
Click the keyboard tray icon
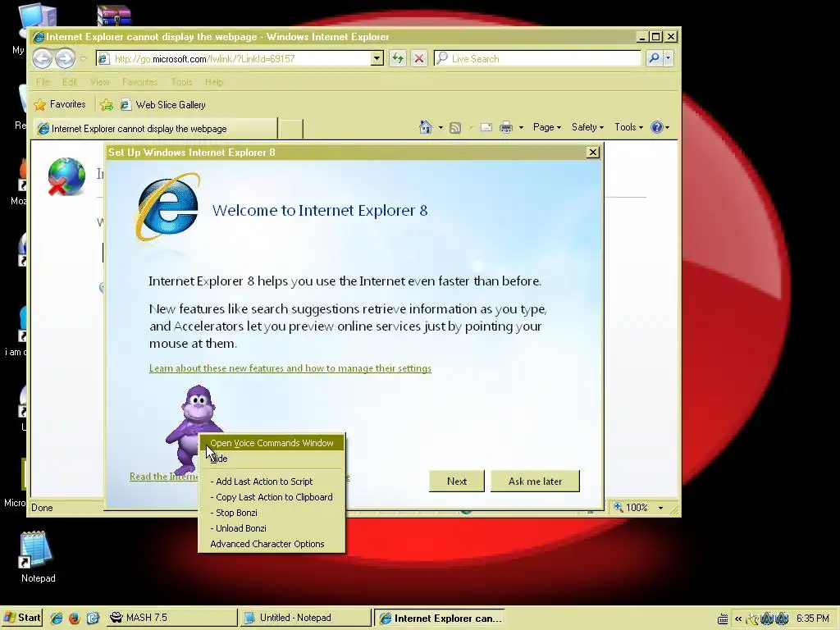tap(722, 619)
